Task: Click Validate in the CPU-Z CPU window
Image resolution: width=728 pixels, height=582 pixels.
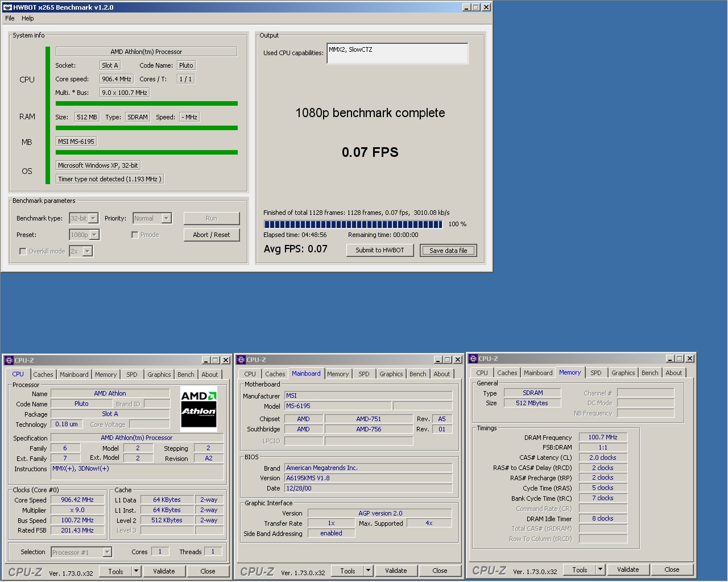Action: point(164,571)
